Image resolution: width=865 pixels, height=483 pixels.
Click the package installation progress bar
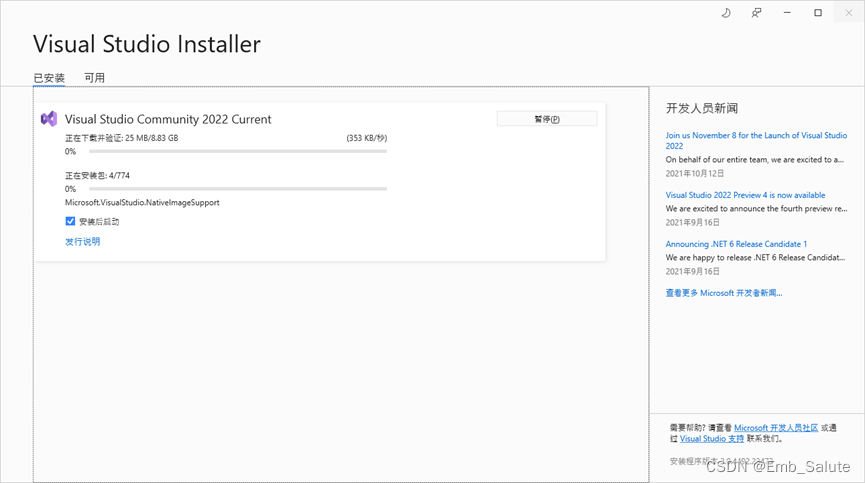[x=238, y=189]
